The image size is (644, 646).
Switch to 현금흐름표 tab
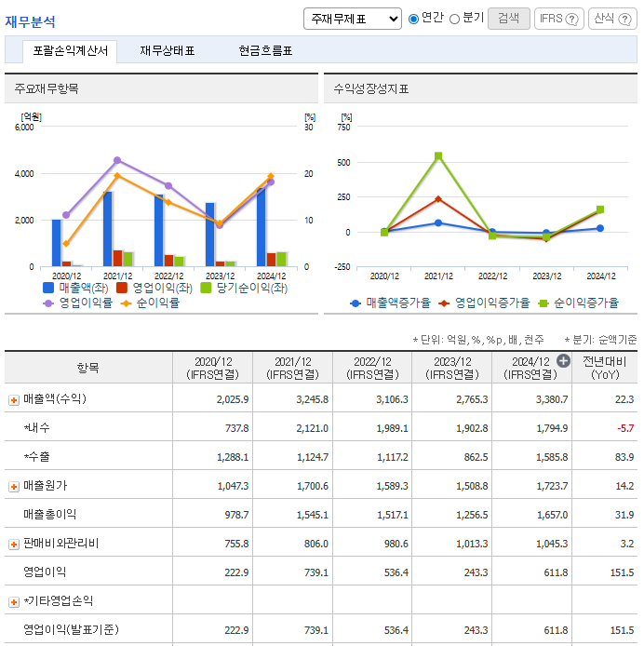click(265, 50)
